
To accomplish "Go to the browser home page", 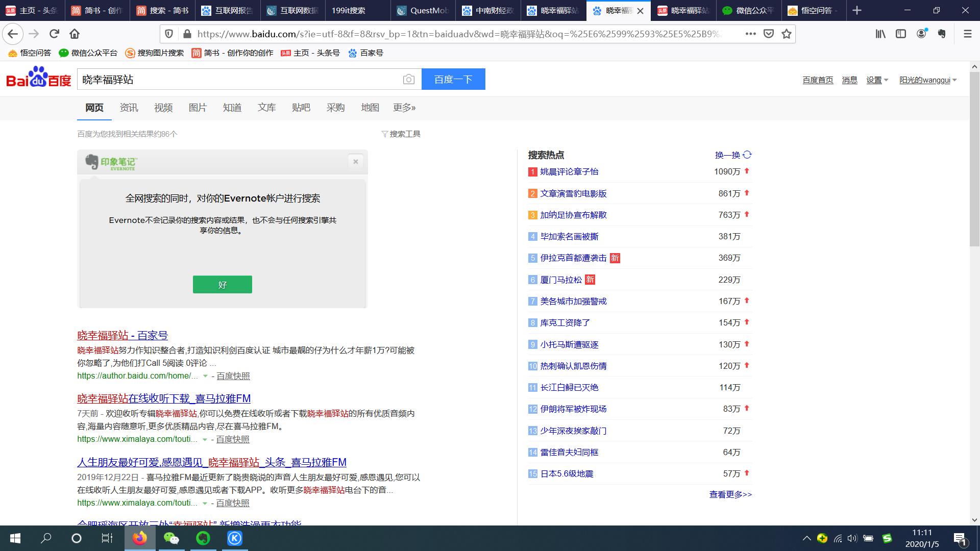I will pyautogui.click(x=75, y=34).
